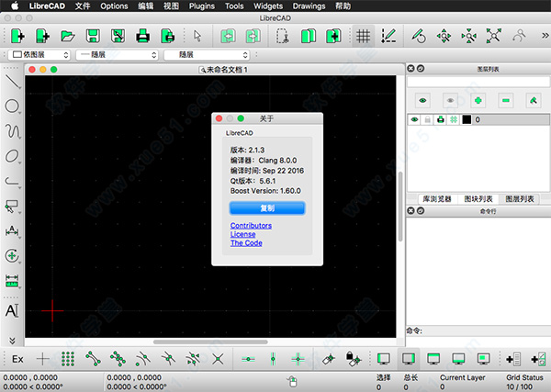This screenshot has height=392, width=551.
Task: Switch to the 库浏览器 tab
Action: coord(437,199)
